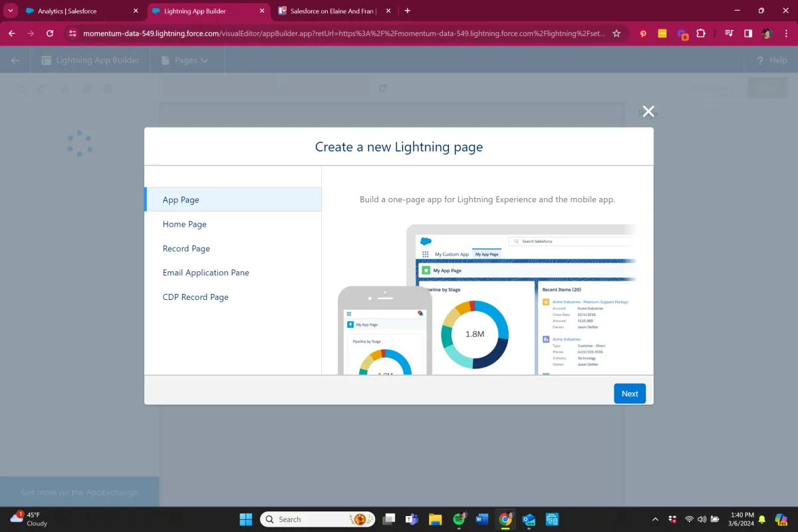
Task: Bookmark this page with star icon
Action: 616,33
